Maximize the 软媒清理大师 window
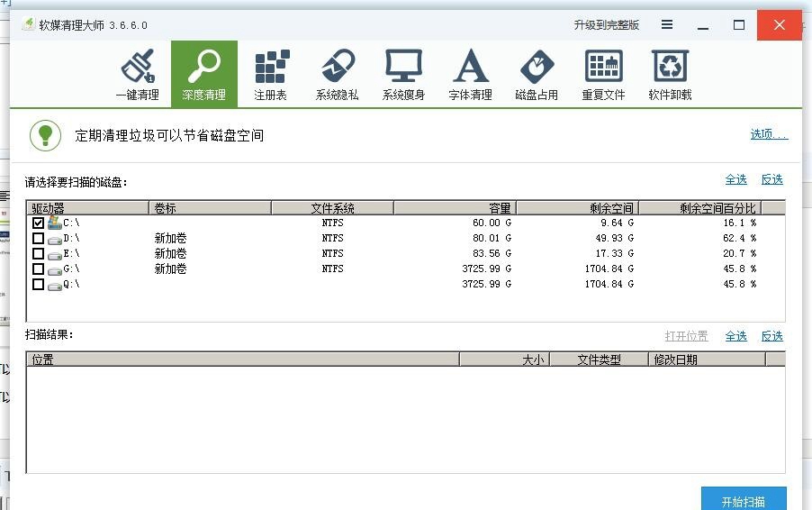 coord(739,25)
